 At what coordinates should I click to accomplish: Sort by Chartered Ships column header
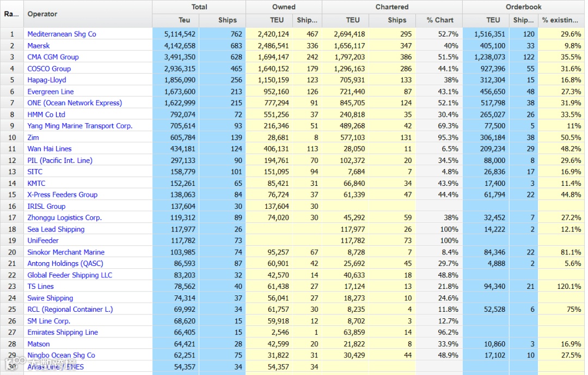392,20
